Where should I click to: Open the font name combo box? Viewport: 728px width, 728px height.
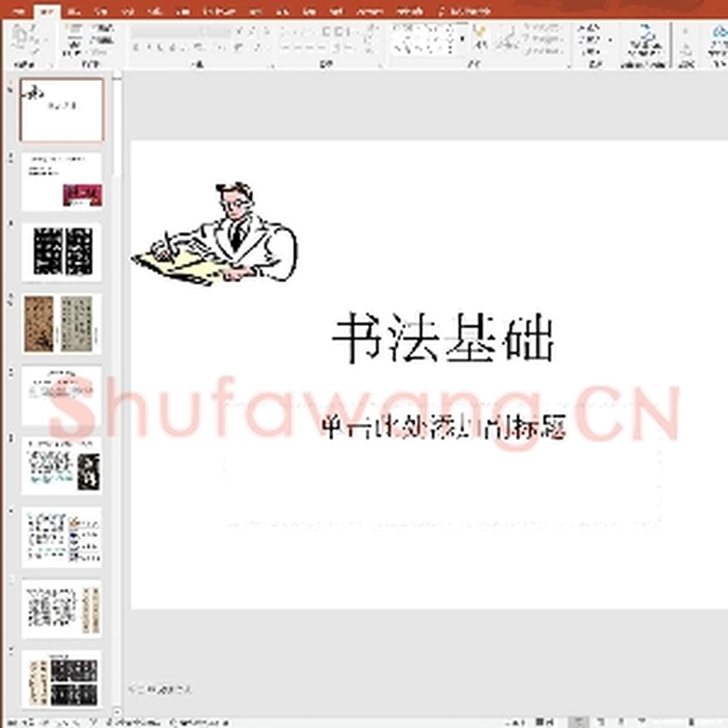(166, 31)
